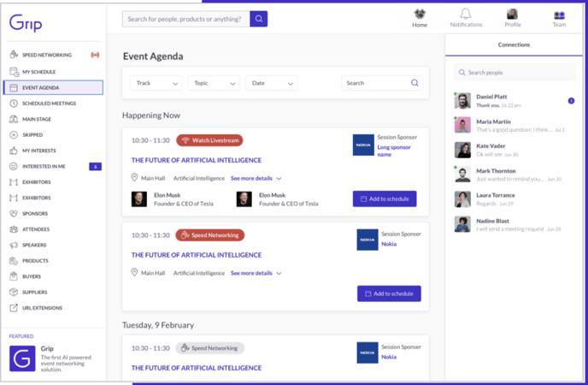588x385 pixels.
Task: Click the magnifier icon in the agenda Search field
Action: 415,83
